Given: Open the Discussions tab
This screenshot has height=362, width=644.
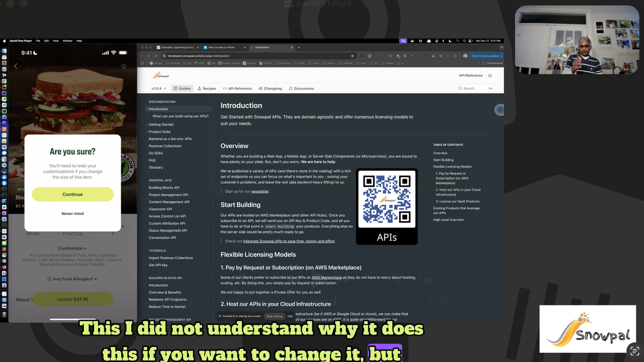Looking at the screenshot, I should pyautogui.click(x=302, y=88).
